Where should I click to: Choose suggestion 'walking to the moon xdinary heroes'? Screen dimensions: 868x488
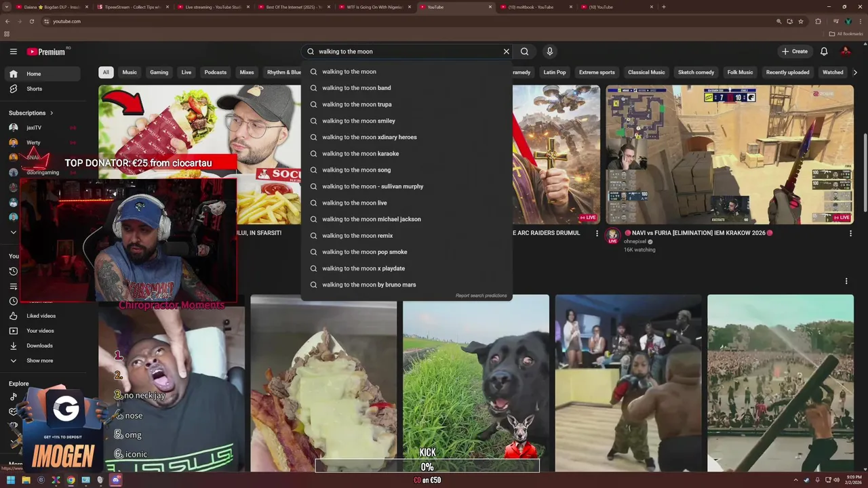(x=407, y=137)
